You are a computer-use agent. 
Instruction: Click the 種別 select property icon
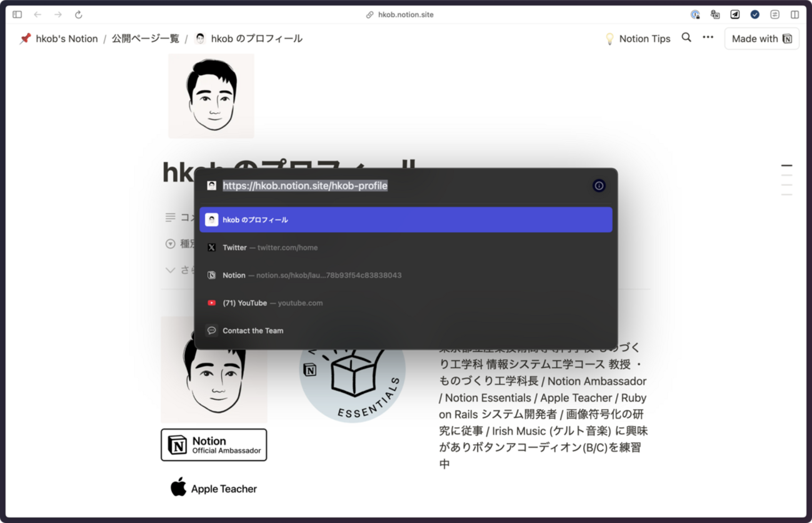(x=170, y=244)
